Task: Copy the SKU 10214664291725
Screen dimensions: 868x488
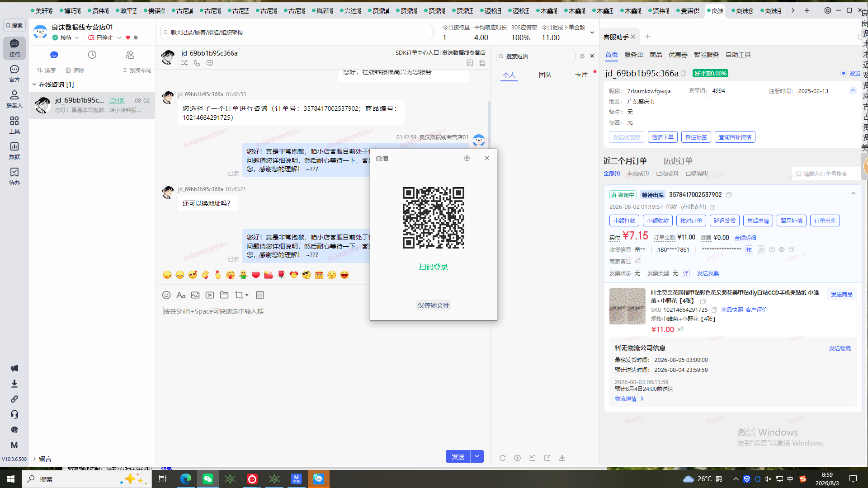Action: [714, 310]
